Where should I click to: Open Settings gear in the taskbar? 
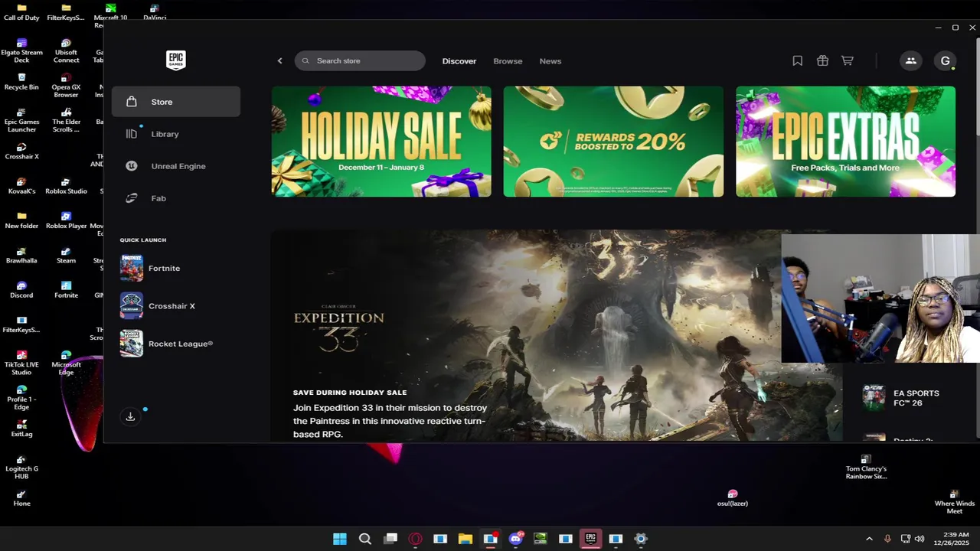(x=641, y=539)
